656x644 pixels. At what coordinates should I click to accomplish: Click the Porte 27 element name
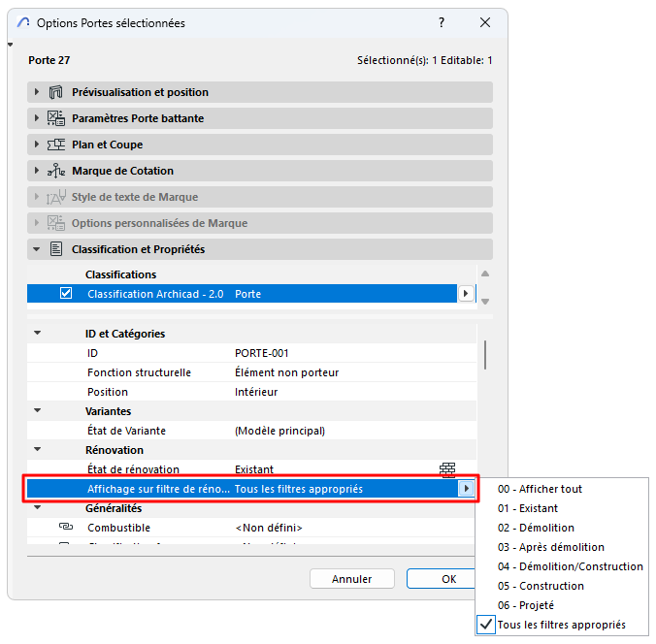[49, 60]
